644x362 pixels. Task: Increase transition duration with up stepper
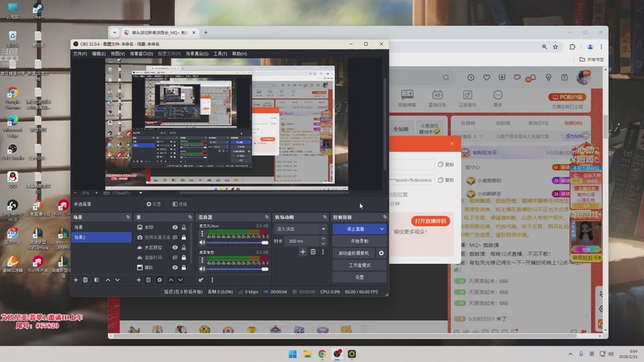pos(324,238)
